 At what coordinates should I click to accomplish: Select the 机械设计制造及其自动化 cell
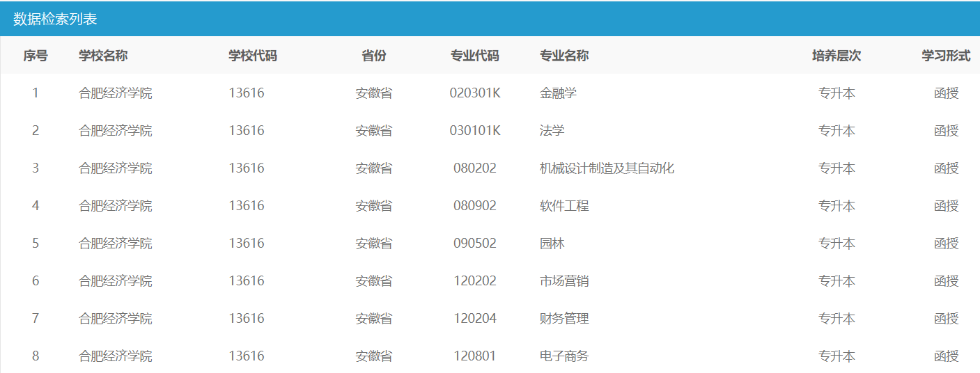pyautogui.click(x=607, y=168)
